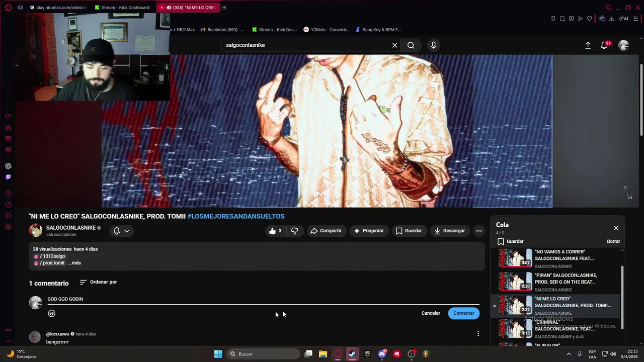
Task: Click the Opera pinboard pin icon
Action: click(553, 19)
